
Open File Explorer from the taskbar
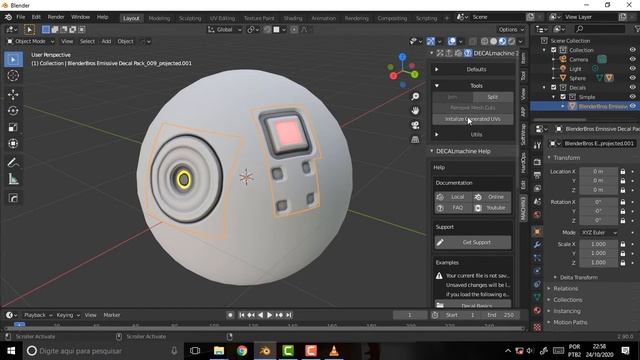coord(219,351)
